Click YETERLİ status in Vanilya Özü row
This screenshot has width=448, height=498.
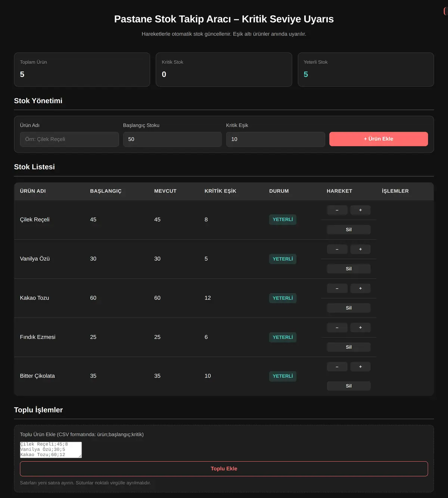[x=283, y=259]
